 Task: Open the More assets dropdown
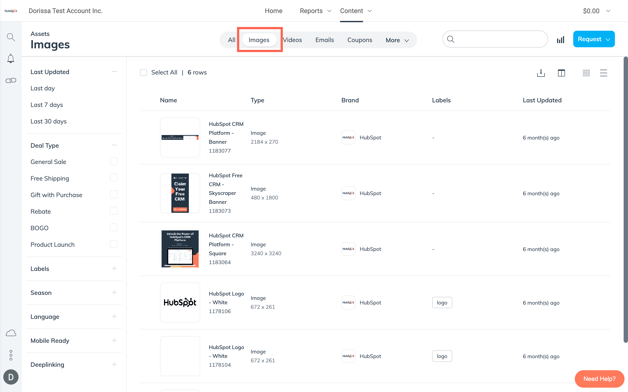(x=397, y=40)
